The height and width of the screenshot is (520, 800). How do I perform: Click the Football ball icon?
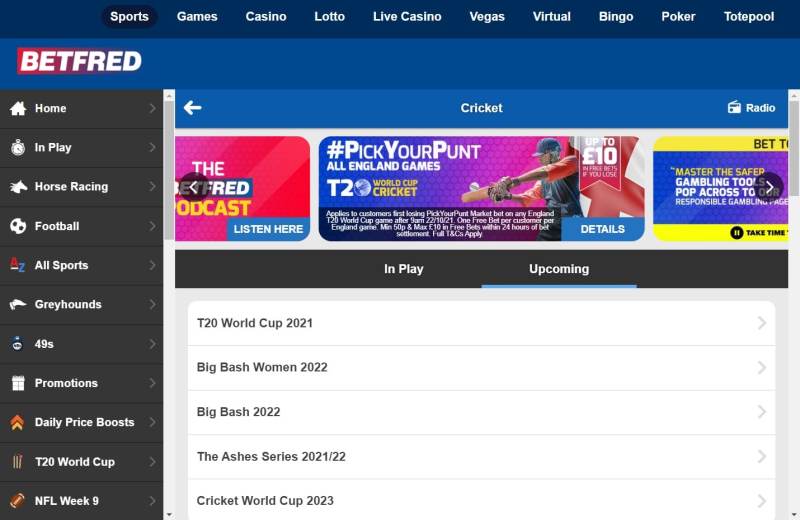(x=18, y=226)
